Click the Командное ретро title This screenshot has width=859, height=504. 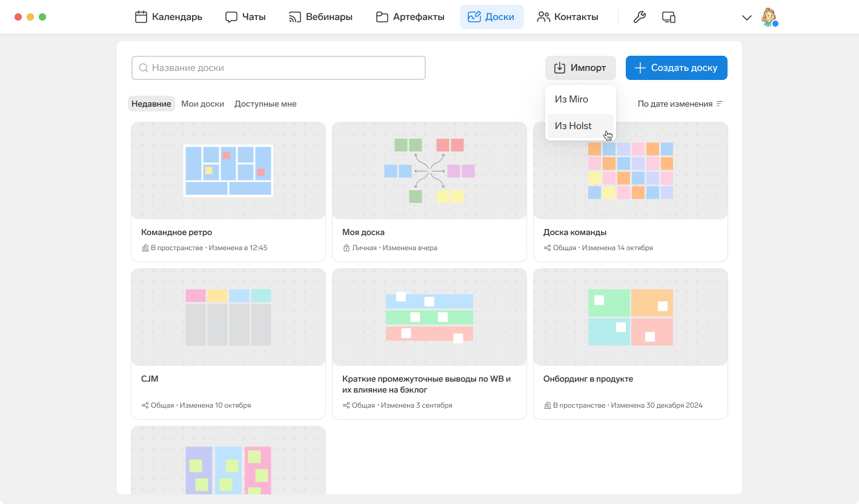pos(176,232)
